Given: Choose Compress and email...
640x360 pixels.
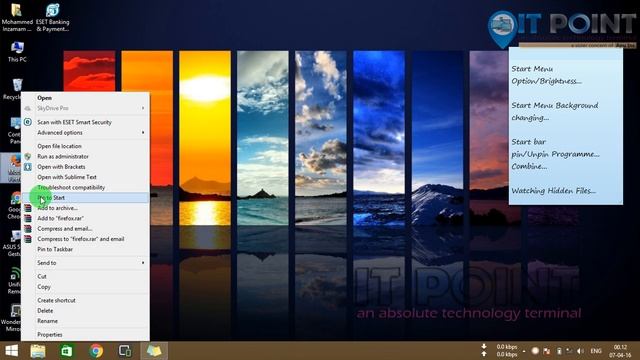Looking at the screenshot, I should [85, 229].
